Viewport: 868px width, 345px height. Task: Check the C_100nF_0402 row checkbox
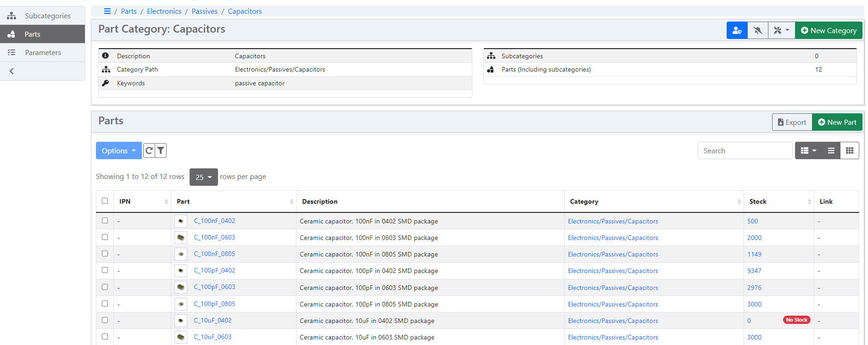(105, 221)
